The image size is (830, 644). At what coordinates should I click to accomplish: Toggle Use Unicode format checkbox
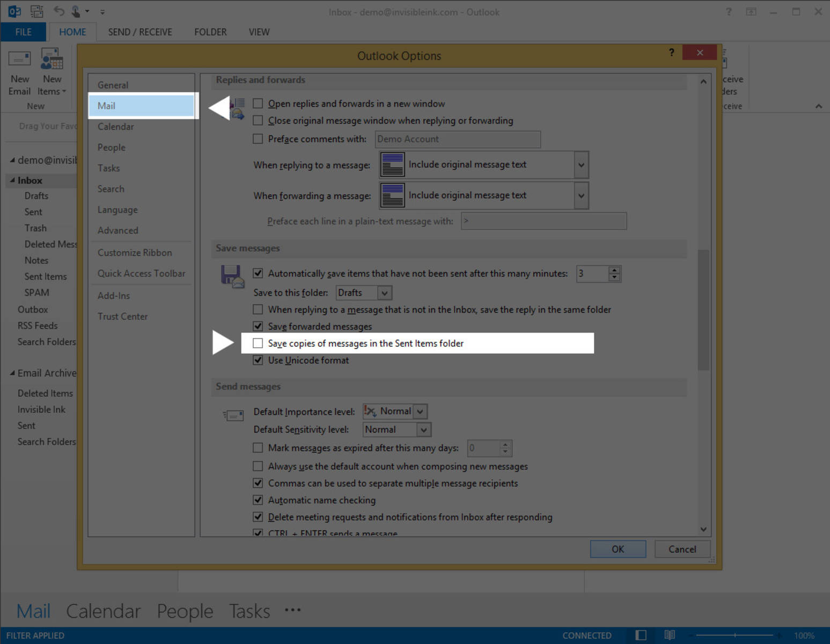click(258, 360)
